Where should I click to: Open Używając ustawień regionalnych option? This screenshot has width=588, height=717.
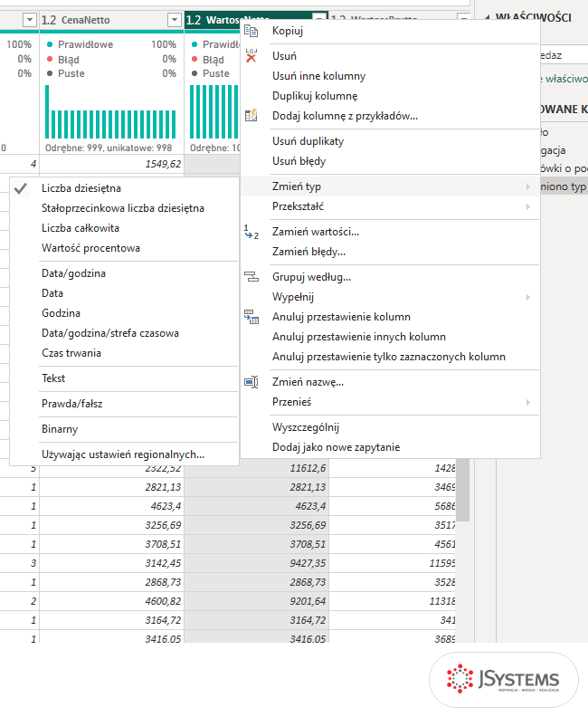[124, 454]
